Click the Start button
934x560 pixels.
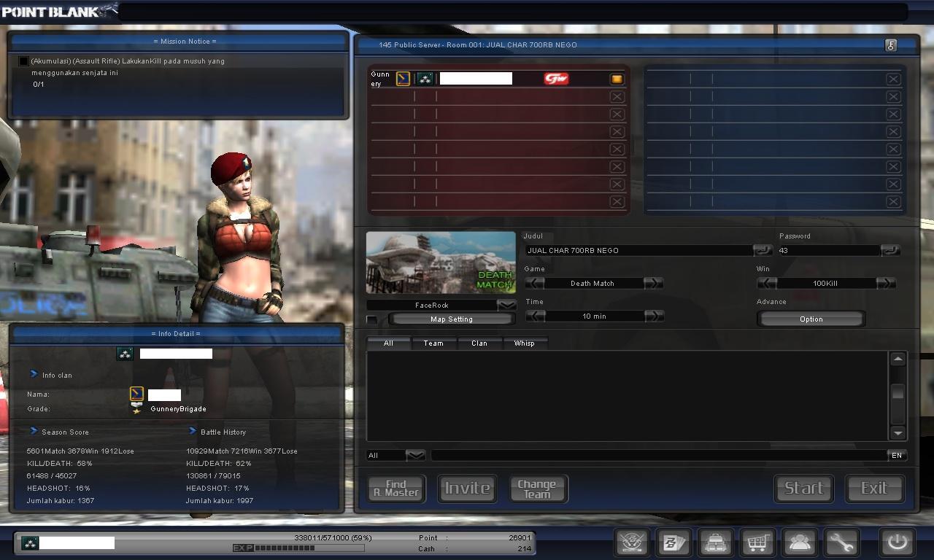tap(804, 489)
